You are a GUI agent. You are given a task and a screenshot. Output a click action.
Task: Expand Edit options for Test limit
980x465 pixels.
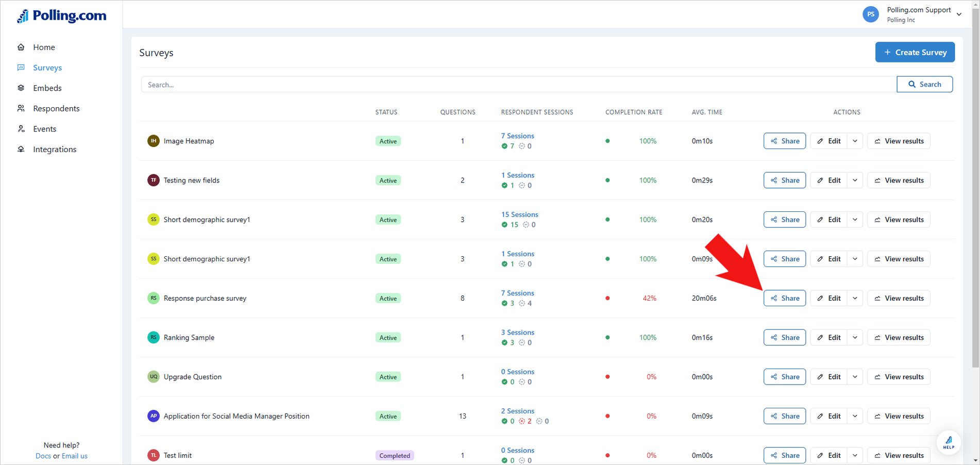855,455
